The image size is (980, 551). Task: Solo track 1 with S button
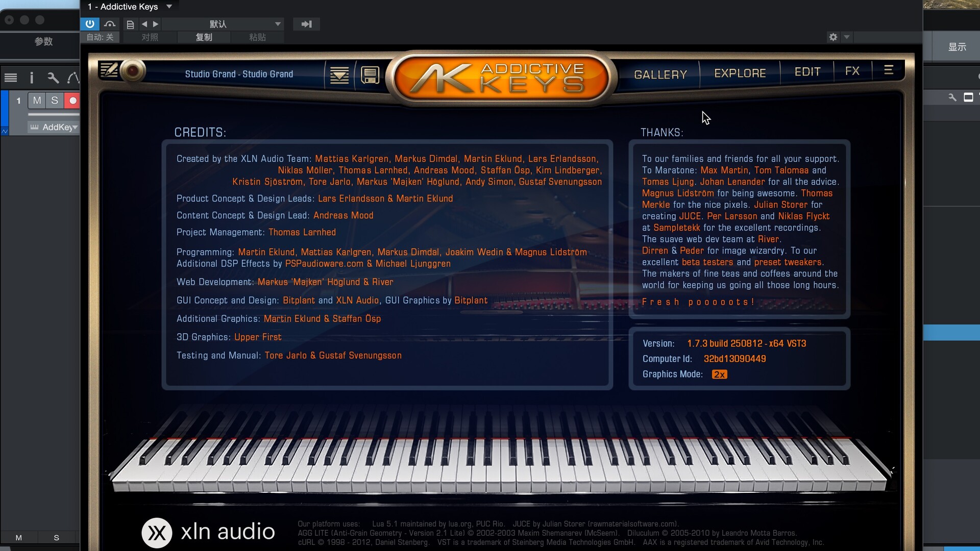point(55,101)
